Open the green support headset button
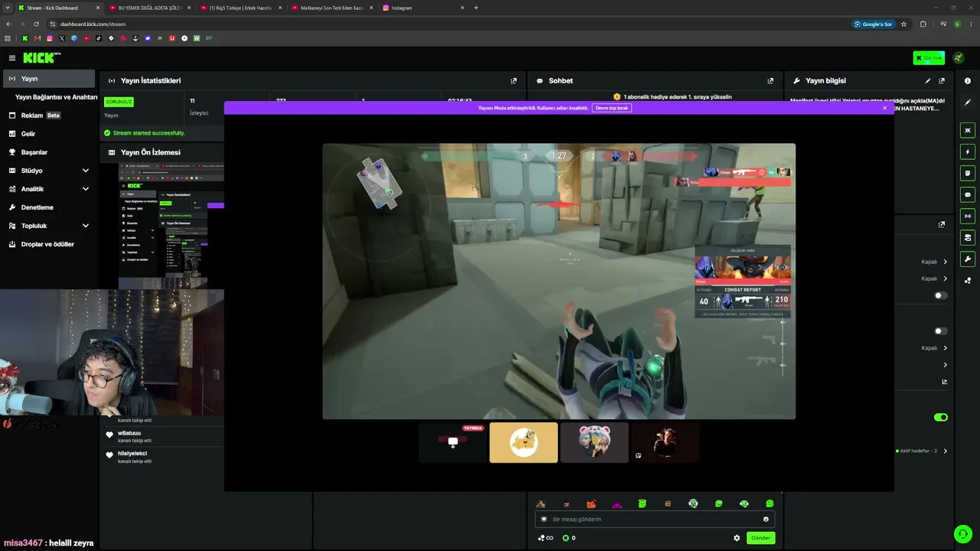Screen dimensions: 980x551 962,533
